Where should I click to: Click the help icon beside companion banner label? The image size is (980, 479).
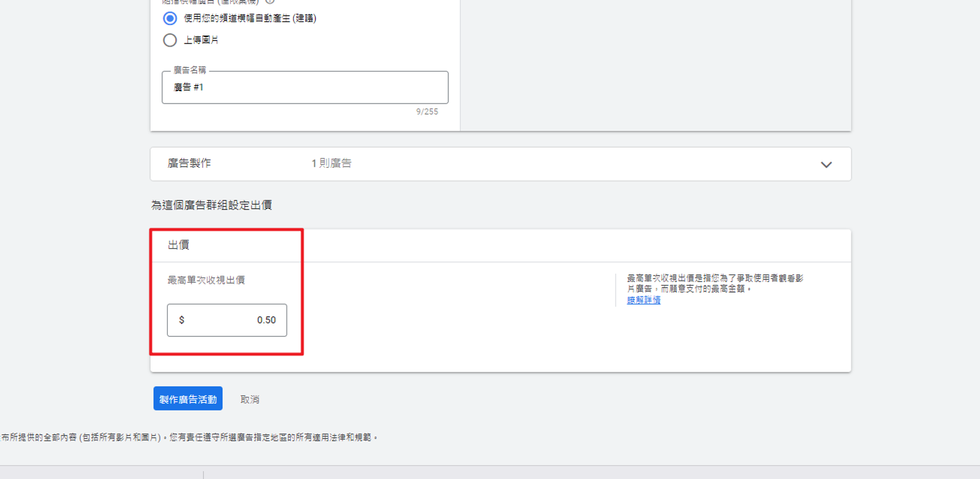coord(269,1)
